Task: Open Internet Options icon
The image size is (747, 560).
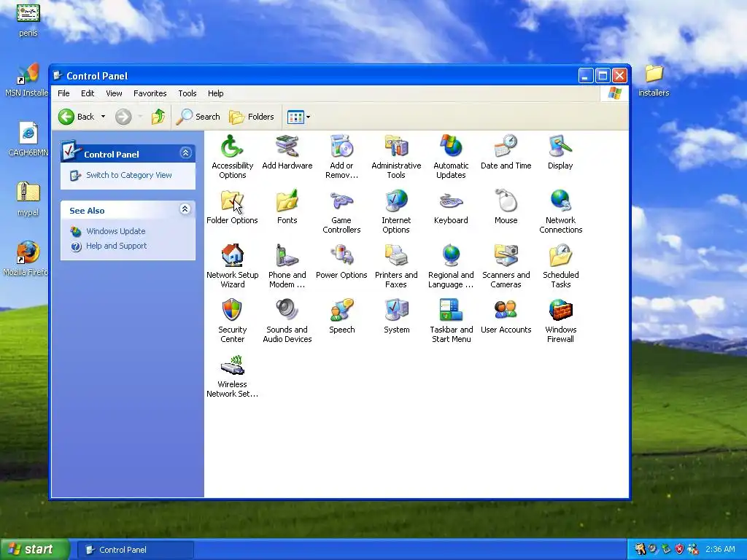Action: pos(396,211)
